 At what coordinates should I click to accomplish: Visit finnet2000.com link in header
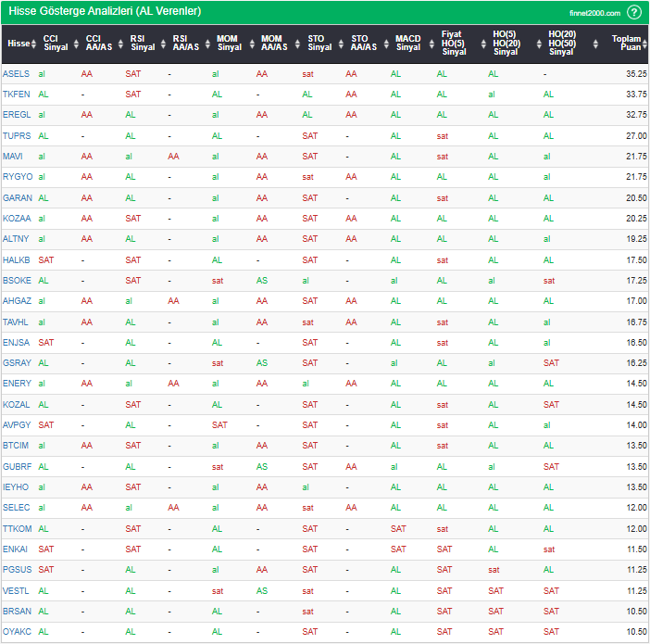pos(594,13)
